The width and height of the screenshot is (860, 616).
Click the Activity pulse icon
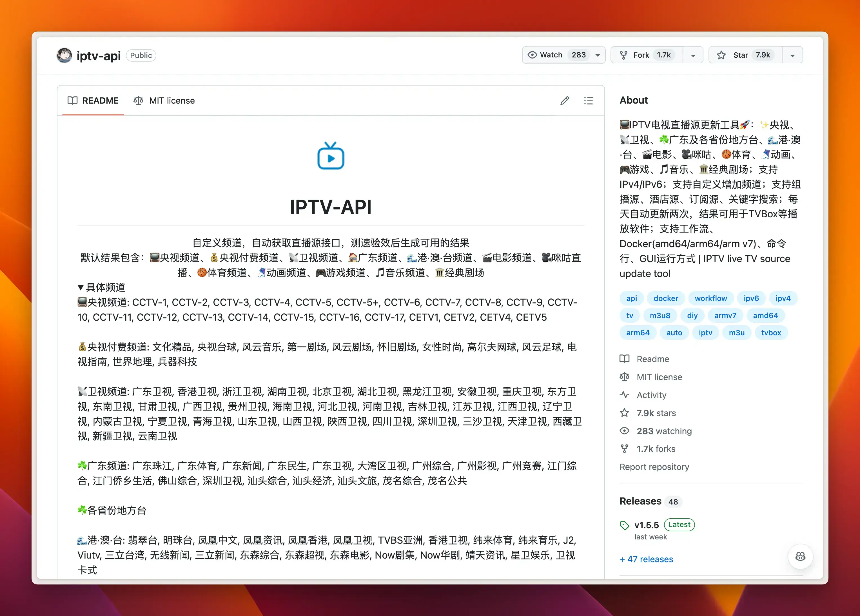625,395
